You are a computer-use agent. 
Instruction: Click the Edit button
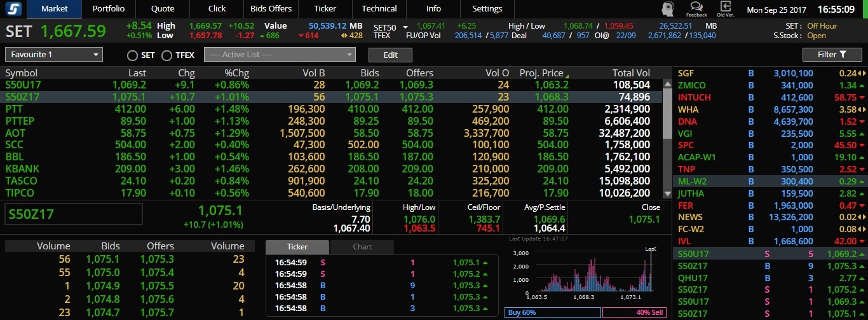[391, 55]
